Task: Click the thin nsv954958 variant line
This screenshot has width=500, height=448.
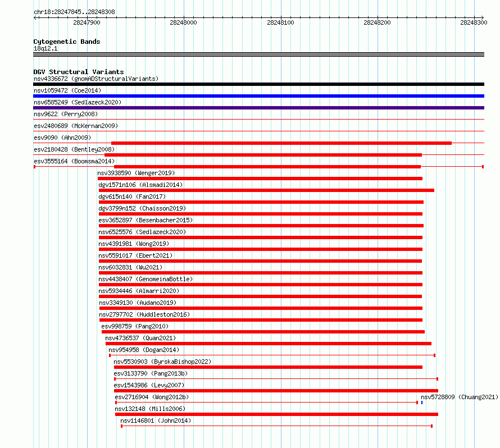Action: tap(272, 355)
